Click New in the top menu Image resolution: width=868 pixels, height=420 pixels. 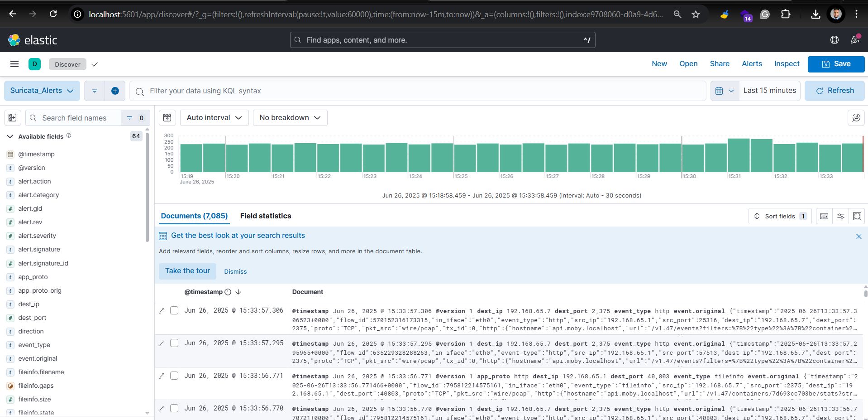point(659,64)
